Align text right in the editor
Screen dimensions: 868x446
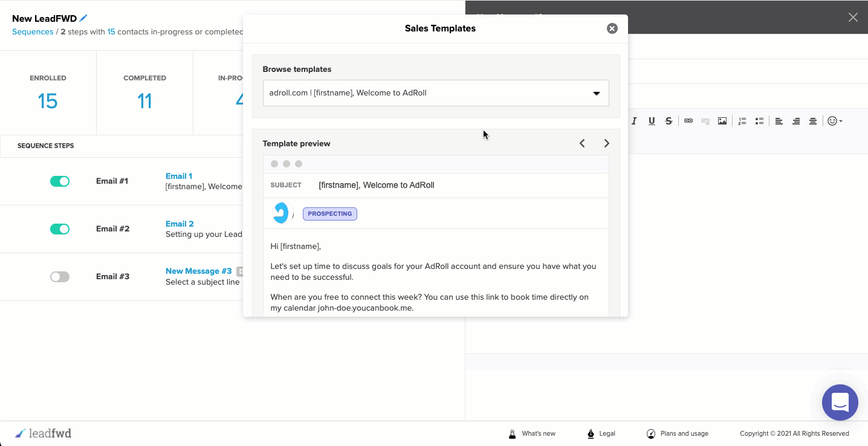pyautogui.click(x=796, y=121)
